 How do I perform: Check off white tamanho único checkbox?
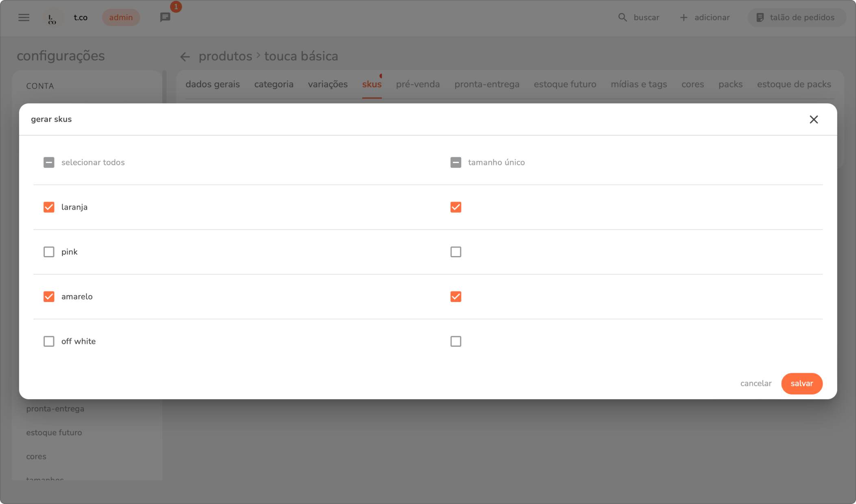pyautogui.click(x=456, y=341)
